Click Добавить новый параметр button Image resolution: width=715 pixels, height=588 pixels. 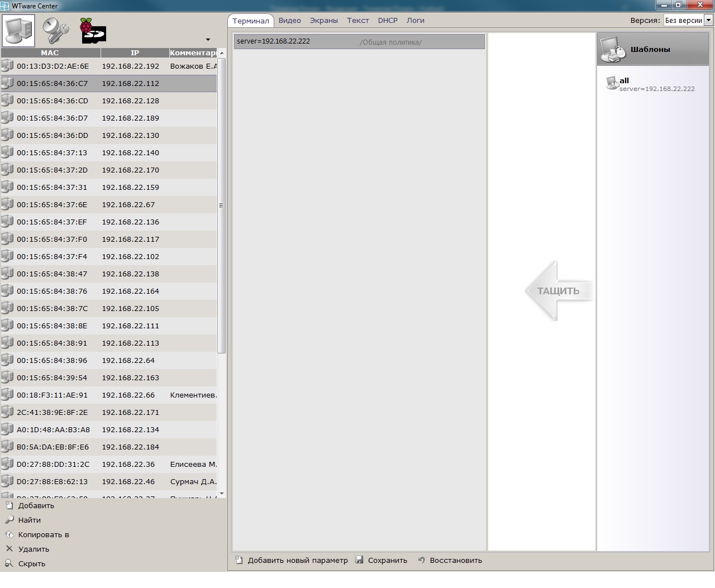[x=292, y=560]
